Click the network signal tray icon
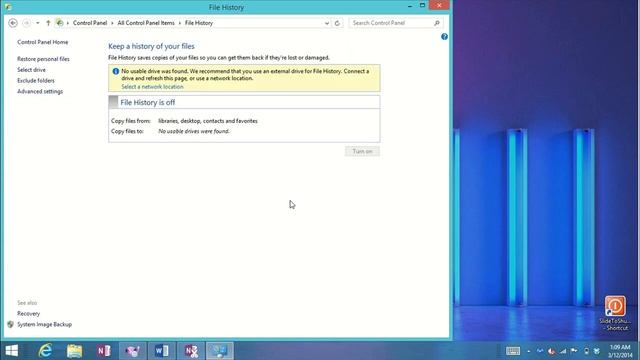 pyautogui.click(x=563, y=351)
